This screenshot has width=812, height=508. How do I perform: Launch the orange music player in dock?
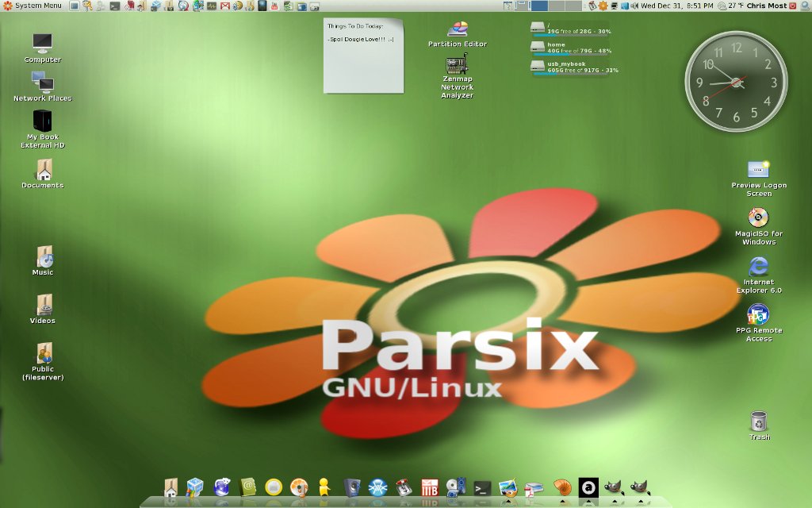(x=299, y=487)
